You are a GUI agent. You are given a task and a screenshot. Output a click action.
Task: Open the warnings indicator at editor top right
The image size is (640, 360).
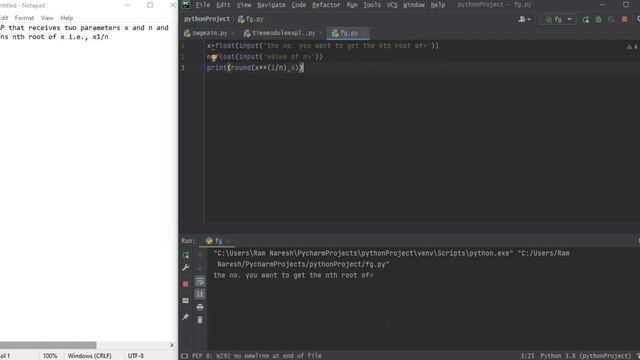(x=632, y=47)
